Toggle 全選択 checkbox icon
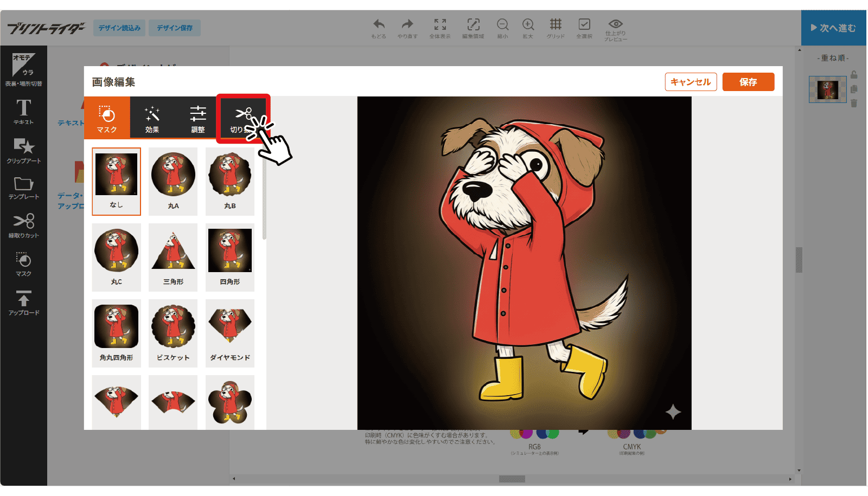 (x=584, y=28)
